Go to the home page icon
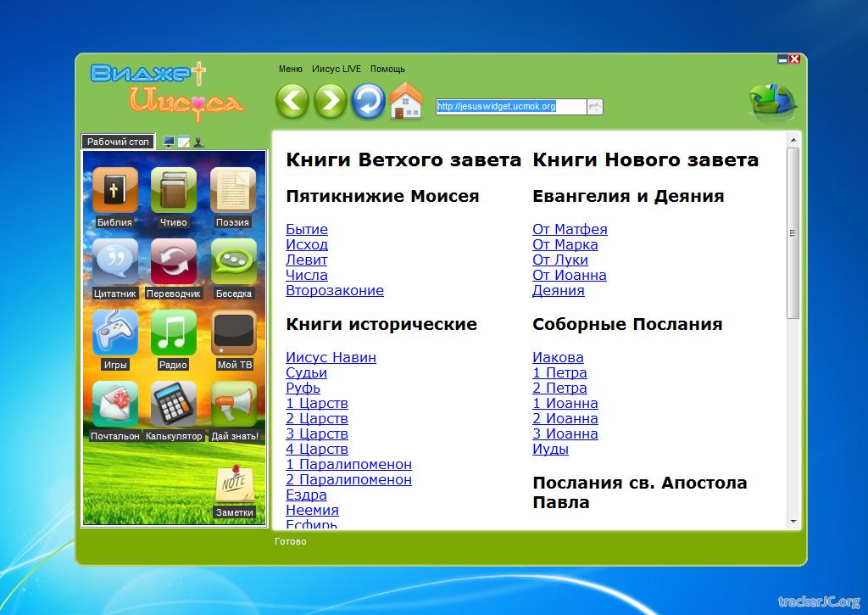This screenshot has height=615, width=868. pos(406,101)
